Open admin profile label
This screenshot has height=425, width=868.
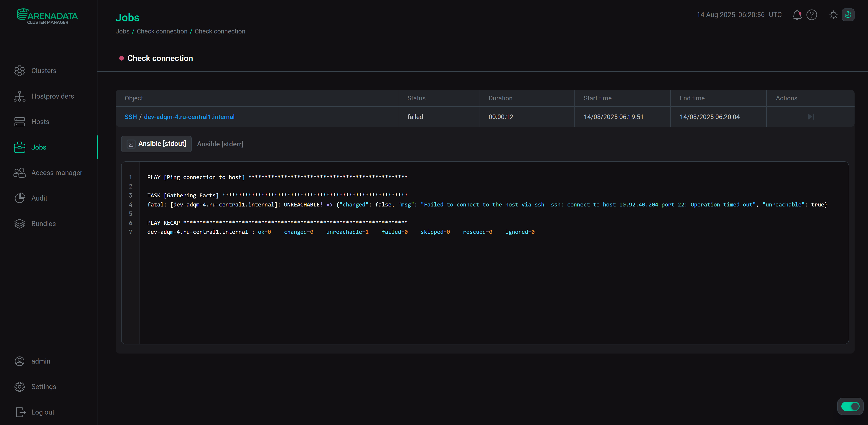pos(41,361)
